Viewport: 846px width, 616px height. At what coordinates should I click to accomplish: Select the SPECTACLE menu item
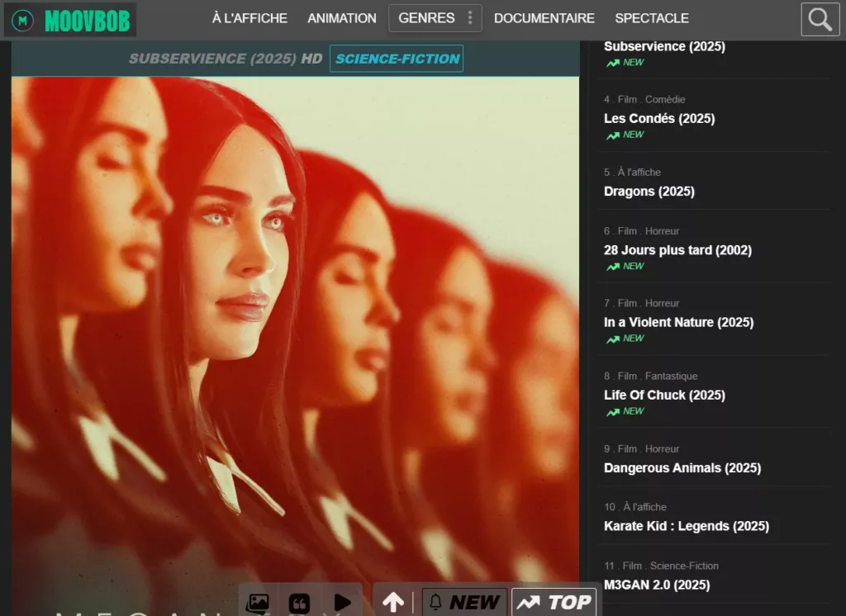[x=651, y=18]
